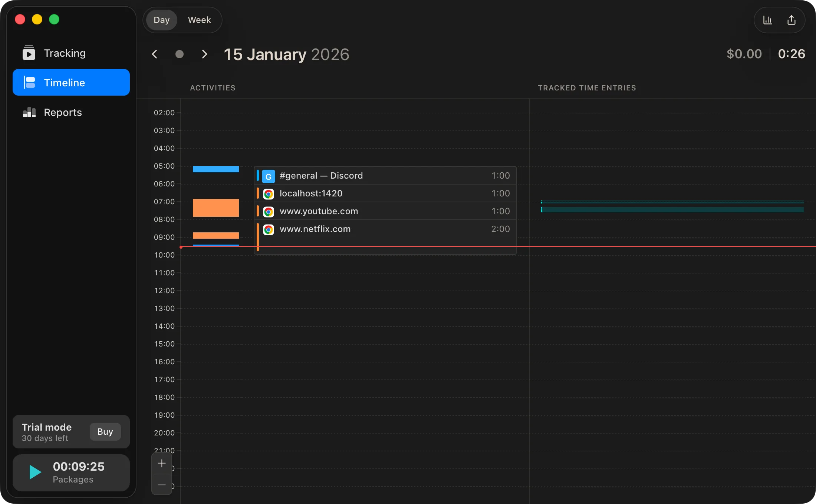Click Chrome icon beside localhost:1420
The width and height of the screenshot is (816, 504).
click(269, 194)
